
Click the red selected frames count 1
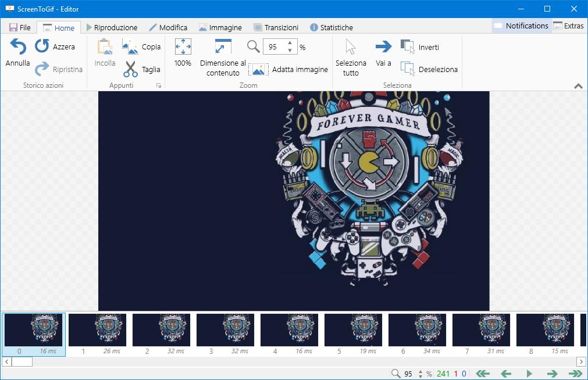click(455, 374)
